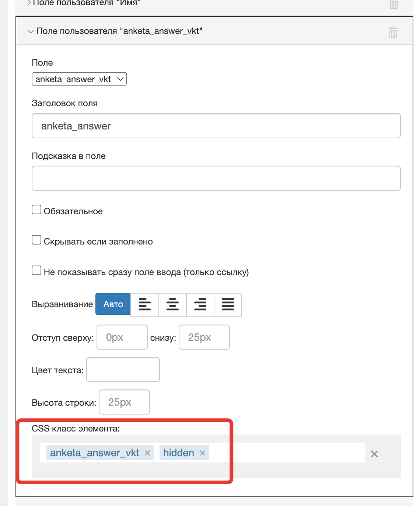Enable the "Обязательное" checkbox

coord(36,210)
